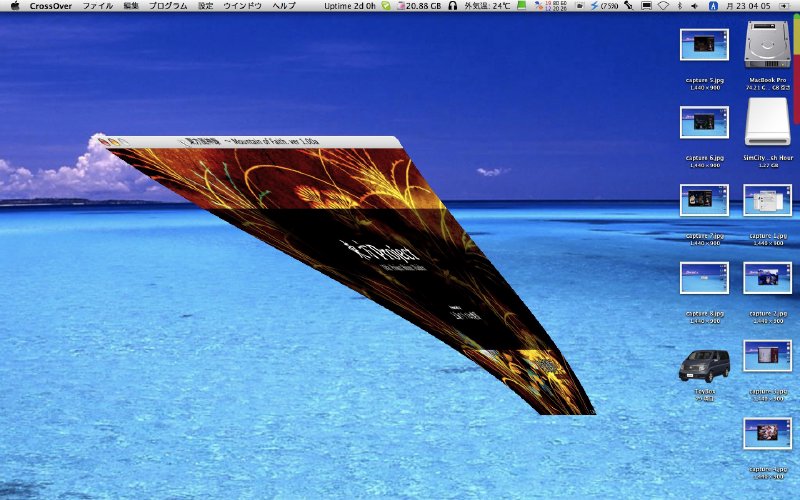
Task: Click the green checkmark status icon
Action: (x=386, y=6)
